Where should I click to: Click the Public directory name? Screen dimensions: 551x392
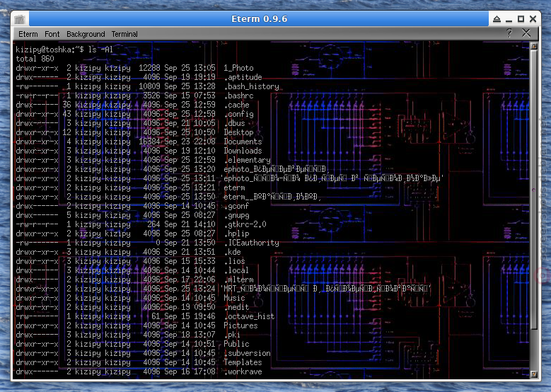[236, 343]
